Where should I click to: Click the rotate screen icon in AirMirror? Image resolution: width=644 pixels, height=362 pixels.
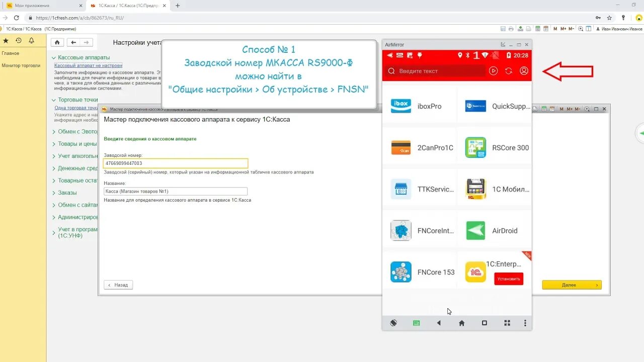[x=393, y=323]
